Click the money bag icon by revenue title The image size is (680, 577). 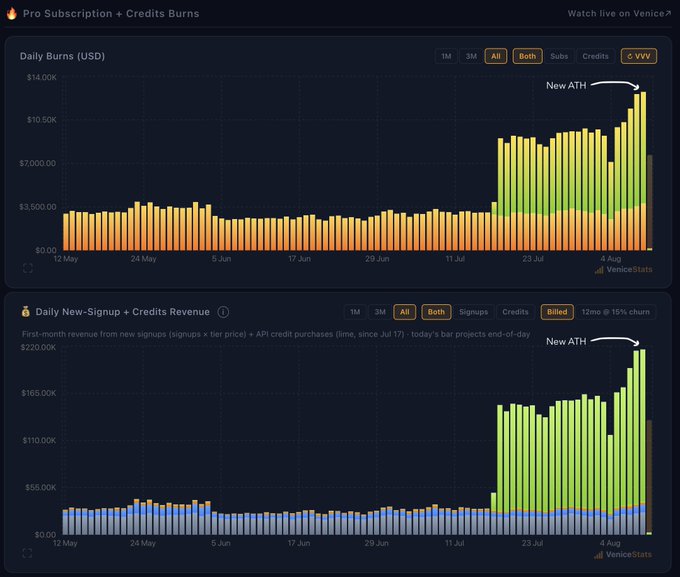click(26, 311)
